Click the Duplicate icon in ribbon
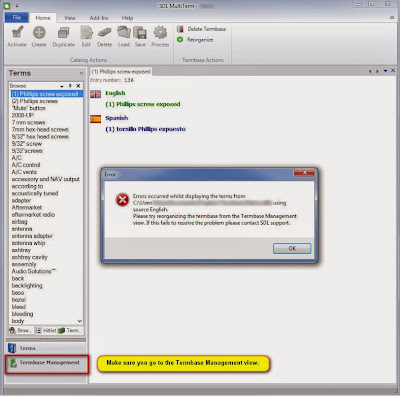This screenshot has height=396, width=400. point(63,36)
